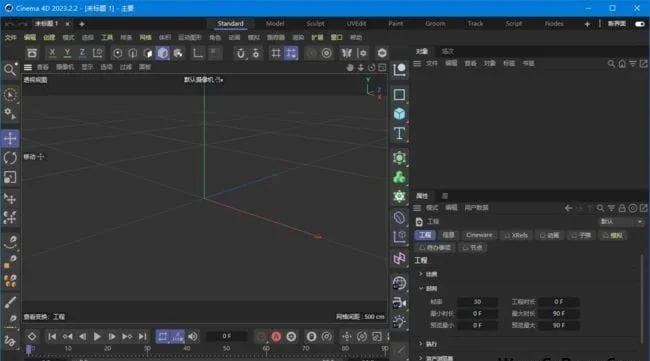Select the edges mode icon
Viewport: 650px width, 361px height.
133,53
